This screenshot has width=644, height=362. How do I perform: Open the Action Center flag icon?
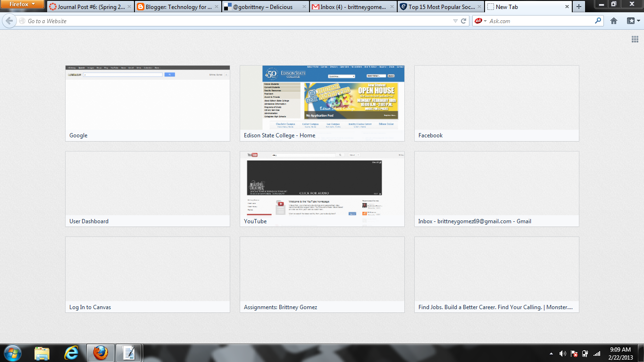(x=574, y=354)
